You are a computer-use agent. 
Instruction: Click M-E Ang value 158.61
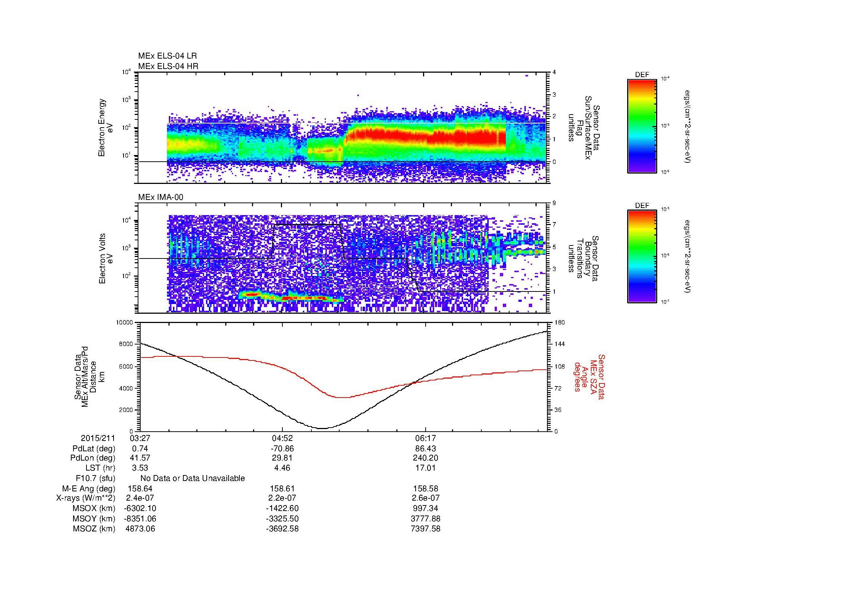(x=282, y=489)
